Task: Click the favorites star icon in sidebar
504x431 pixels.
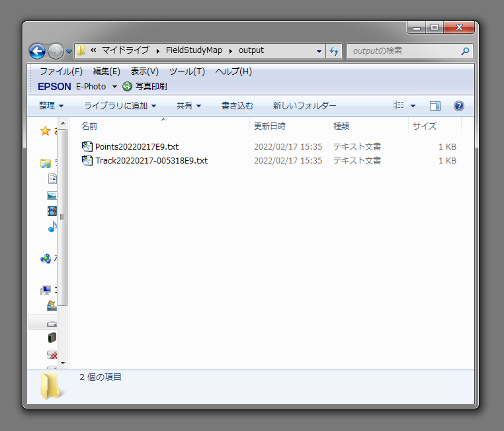Action: (46, 131)
